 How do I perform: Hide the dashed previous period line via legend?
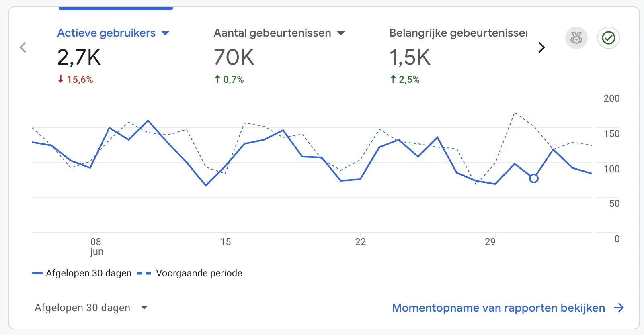(x=199, y=273)
